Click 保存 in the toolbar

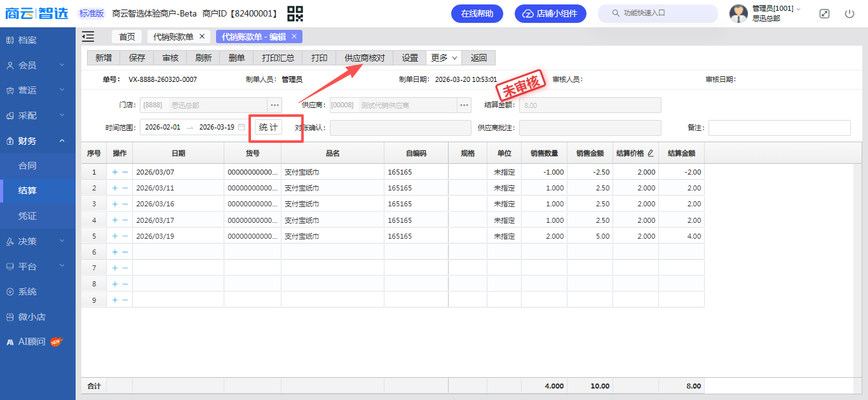[x=137, y=58]
